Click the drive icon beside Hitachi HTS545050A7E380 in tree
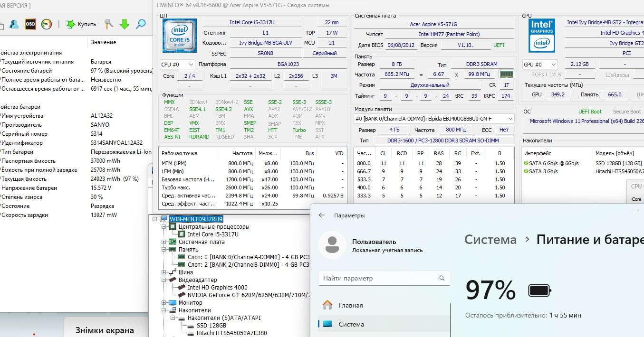Viewport: 644px width, 337px height. click(x=191, y=333)
